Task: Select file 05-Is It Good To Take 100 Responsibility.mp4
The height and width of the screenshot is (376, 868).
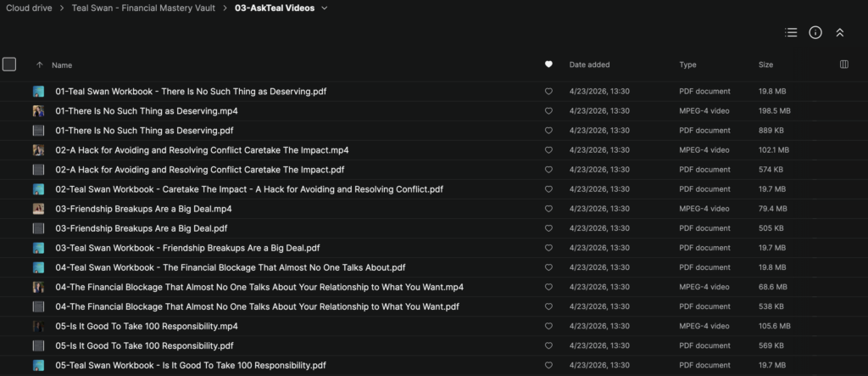Action: [x=147, y=326]
